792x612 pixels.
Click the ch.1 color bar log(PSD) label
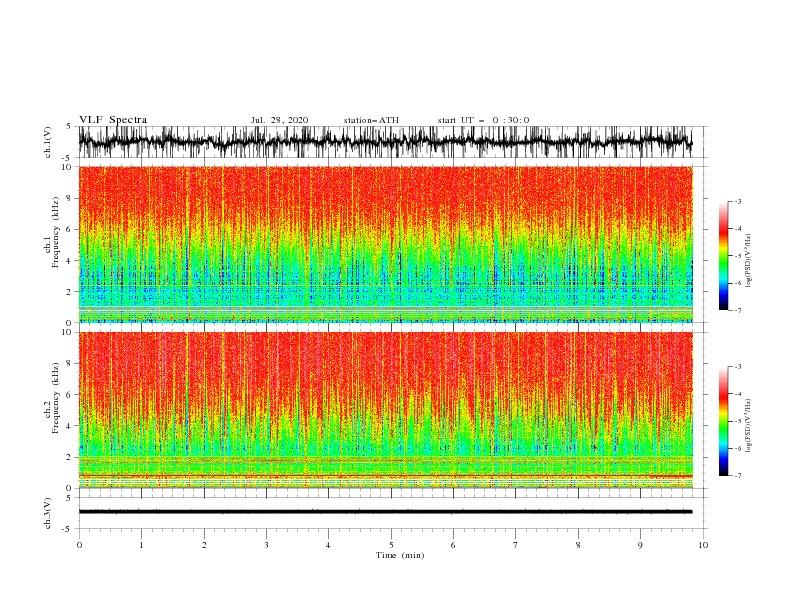pos(749,261)
